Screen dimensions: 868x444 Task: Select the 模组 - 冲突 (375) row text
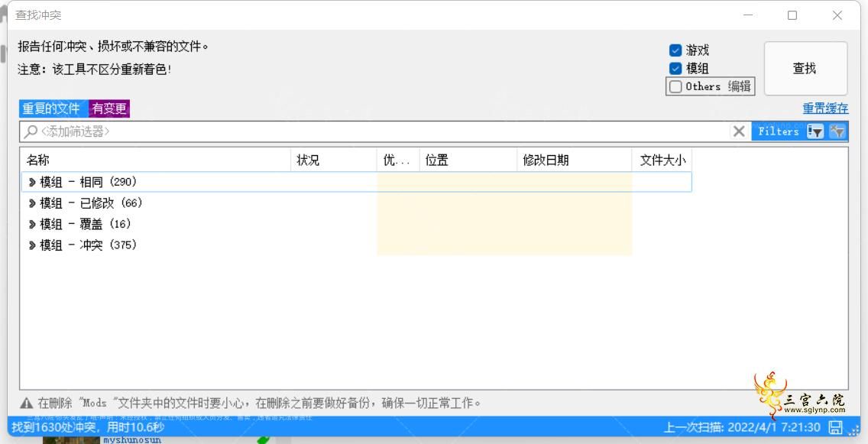coord(88,245)
